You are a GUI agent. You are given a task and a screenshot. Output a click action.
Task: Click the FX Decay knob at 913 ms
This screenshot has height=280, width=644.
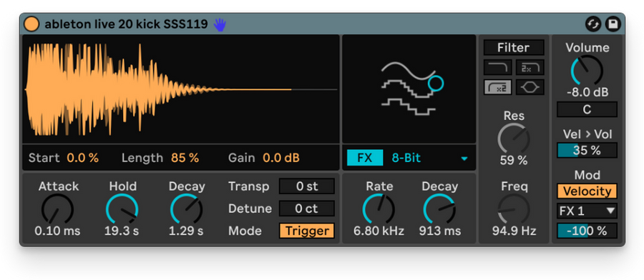439,209
